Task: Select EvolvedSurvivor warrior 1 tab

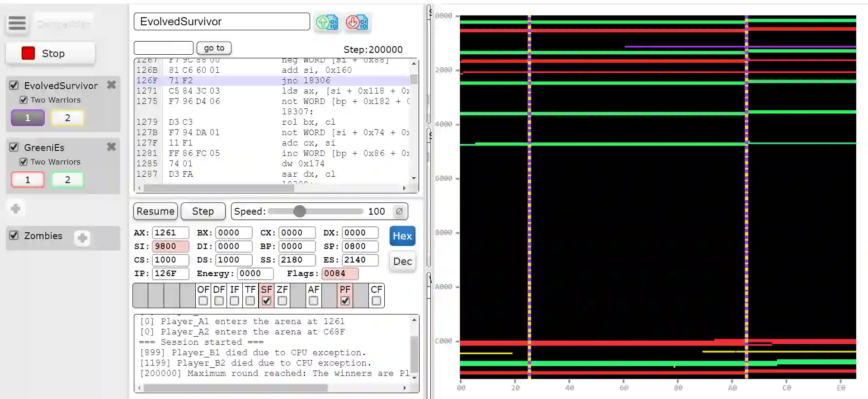Action: [28, 118]
